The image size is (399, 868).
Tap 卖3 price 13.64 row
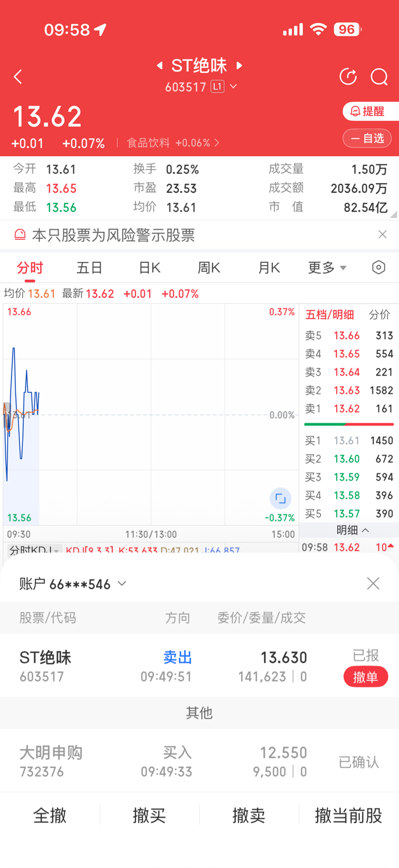(349, 372)
